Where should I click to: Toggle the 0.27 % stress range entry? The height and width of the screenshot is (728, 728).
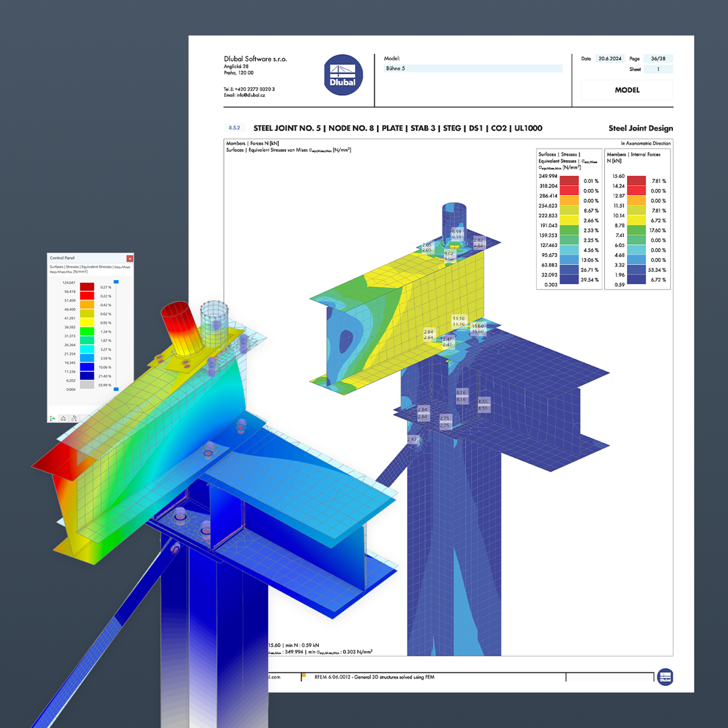[x=106, y=287]
